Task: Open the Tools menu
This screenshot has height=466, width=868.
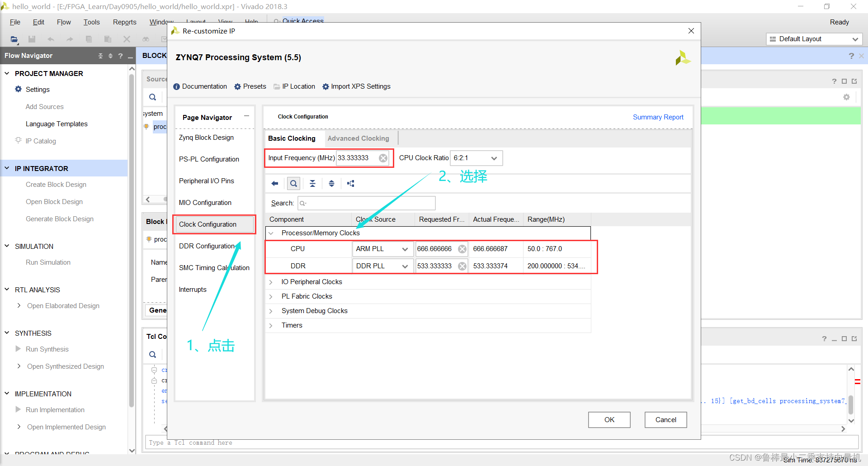Action: (x=91, y=22)
